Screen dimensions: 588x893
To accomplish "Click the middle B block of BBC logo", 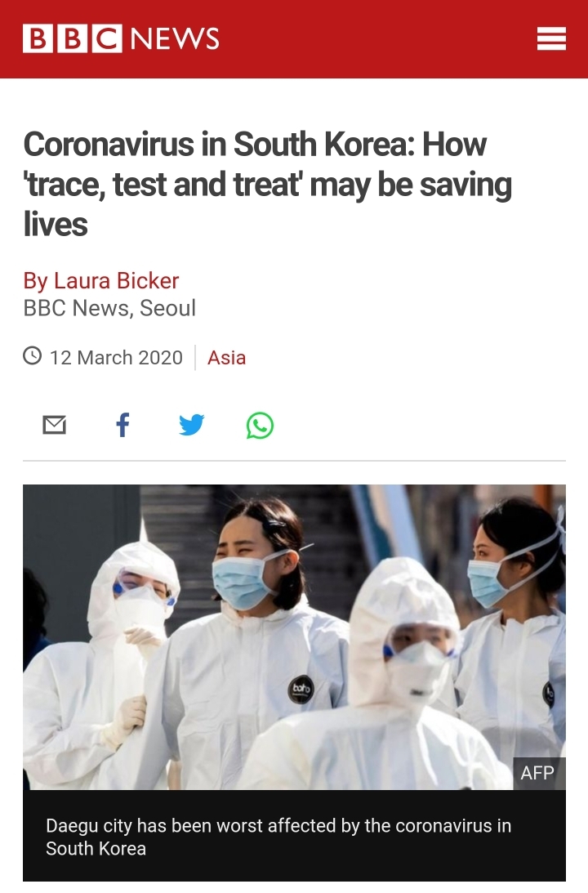I will tap(73, 38).
